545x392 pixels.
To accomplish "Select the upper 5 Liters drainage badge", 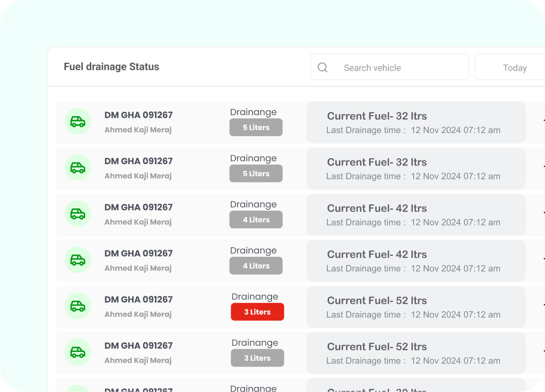I will [x=256, y=127].
